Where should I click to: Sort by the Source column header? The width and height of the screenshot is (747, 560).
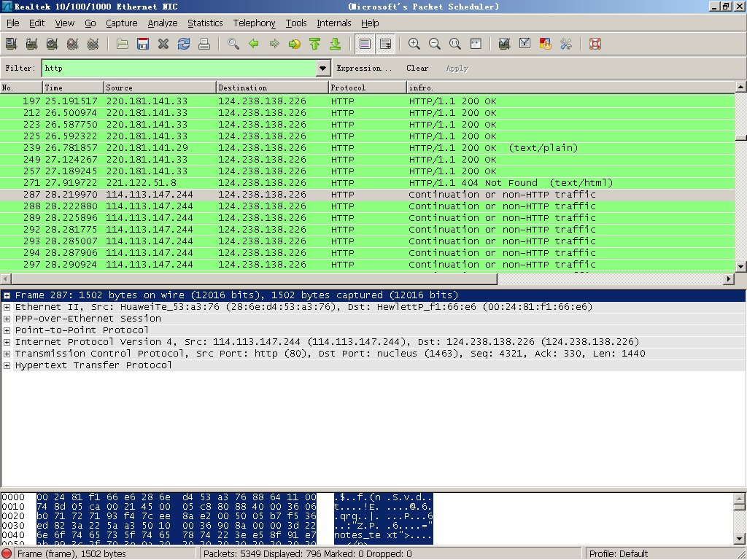point(160,87)
